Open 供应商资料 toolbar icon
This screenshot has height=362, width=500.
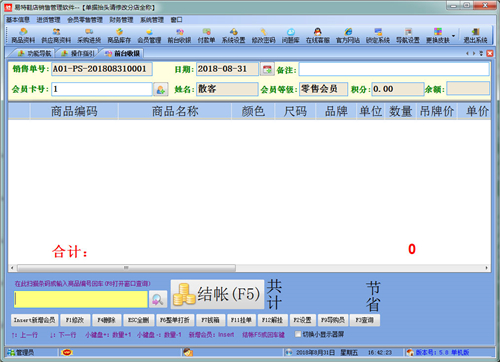pyautogui.click(x=56, y=36)
